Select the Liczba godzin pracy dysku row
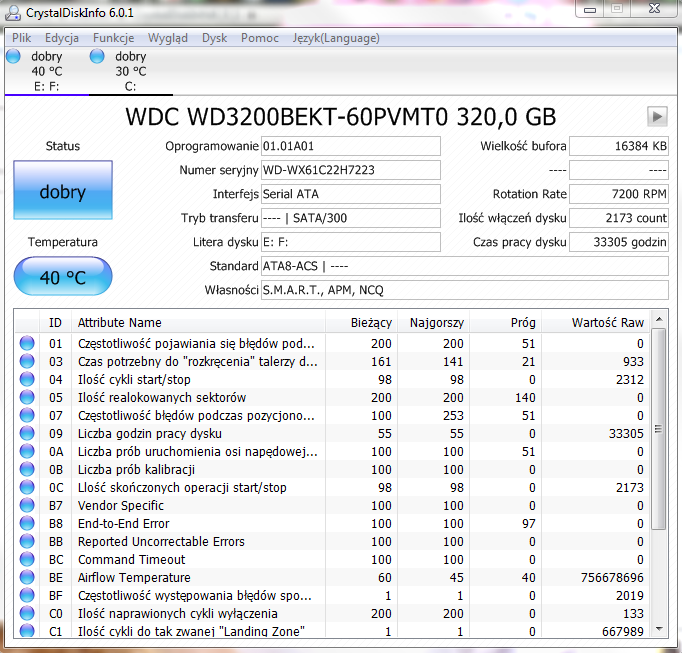Viewport: 682px width, 653px height. 332,433
